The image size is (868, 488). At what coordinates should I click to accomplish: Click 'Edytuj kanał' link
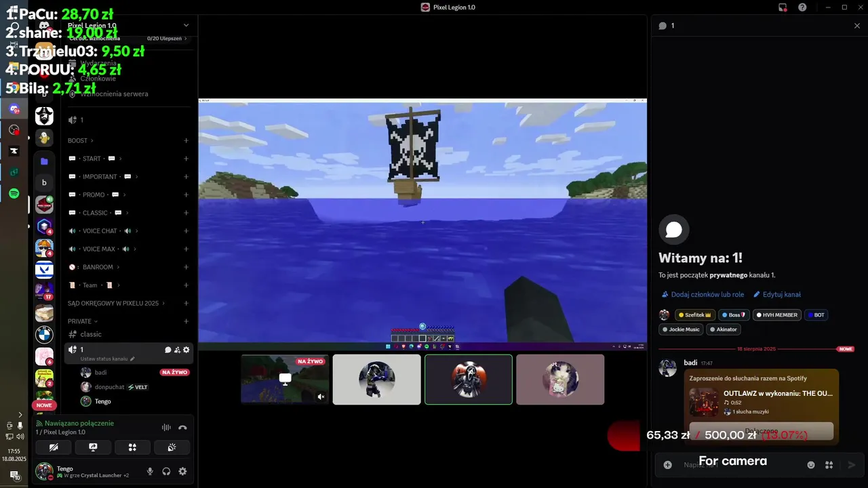click(x=777, y=295)
